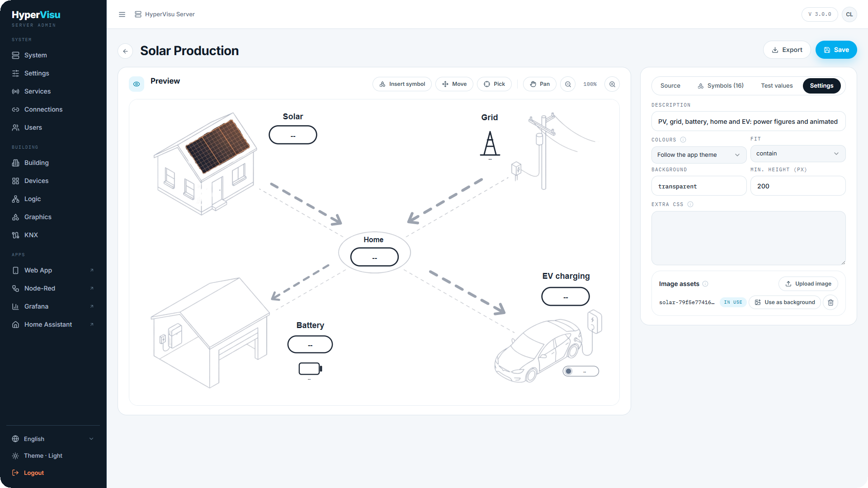Select the Grid tower symbol
The height and width of the screenshot is (488, 868).
(490, 144)
